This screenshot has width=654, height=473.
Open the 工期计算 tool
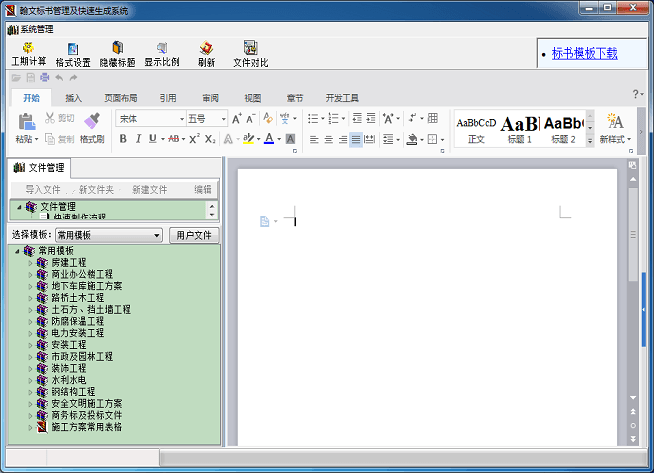[28, 54]
